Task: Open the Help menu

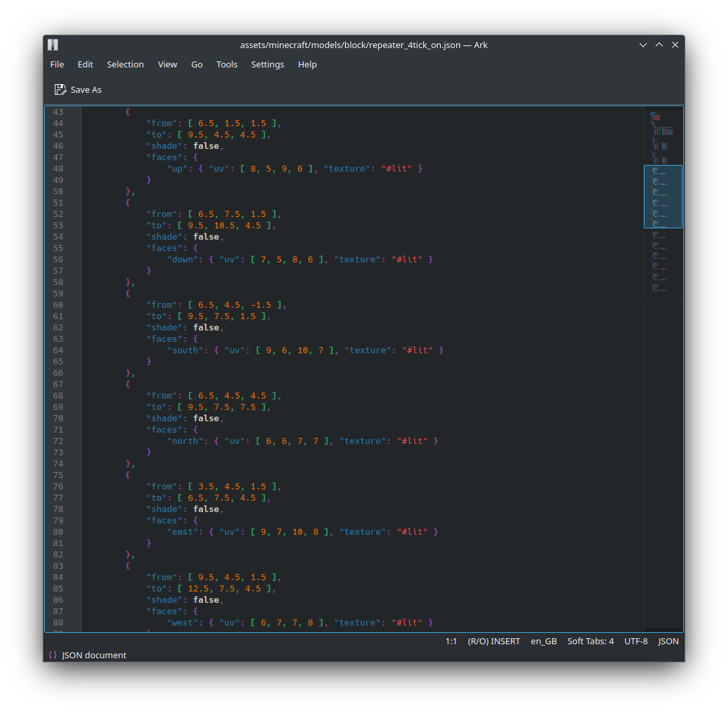Action: click(307, 65)
